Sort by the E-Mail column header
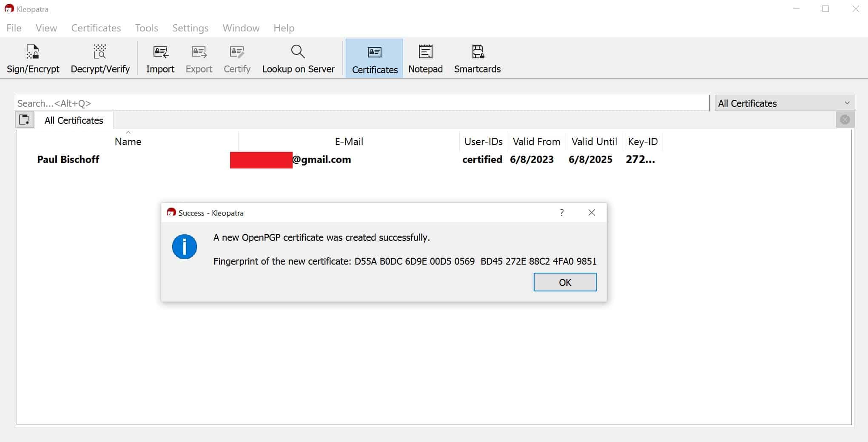Screen dimensions: 868x442 point(349,142)
